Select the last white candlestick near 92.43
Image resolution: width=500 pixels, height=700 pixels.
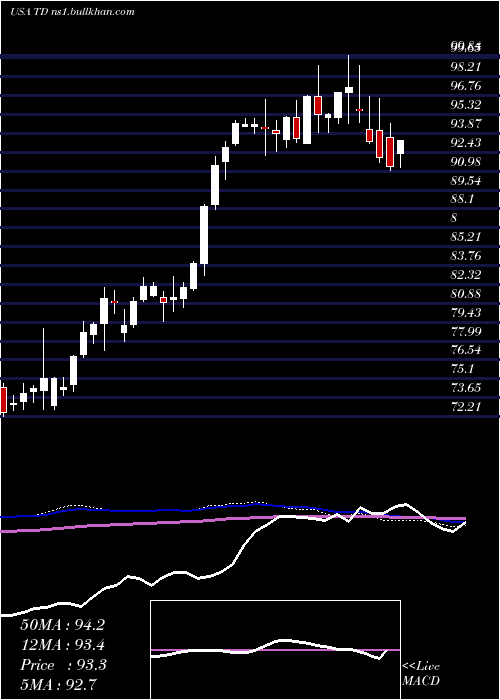click(400, 147)
